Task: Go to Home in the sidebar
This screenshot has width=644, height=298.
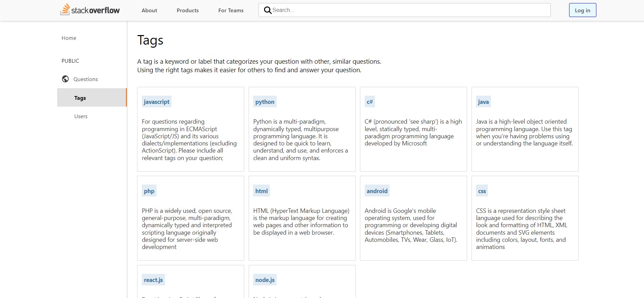Action: pos(69,38)
